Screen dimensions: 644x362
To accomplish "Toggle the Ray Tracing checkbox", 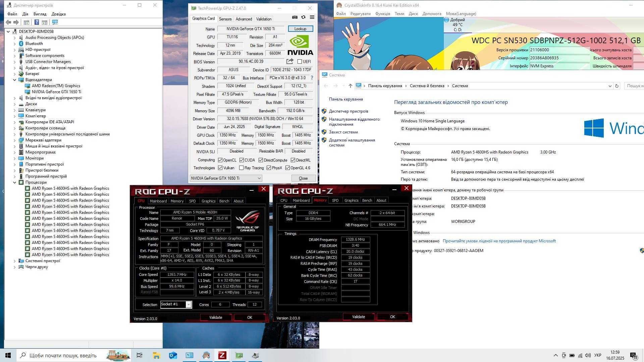I will click(241, 168).
